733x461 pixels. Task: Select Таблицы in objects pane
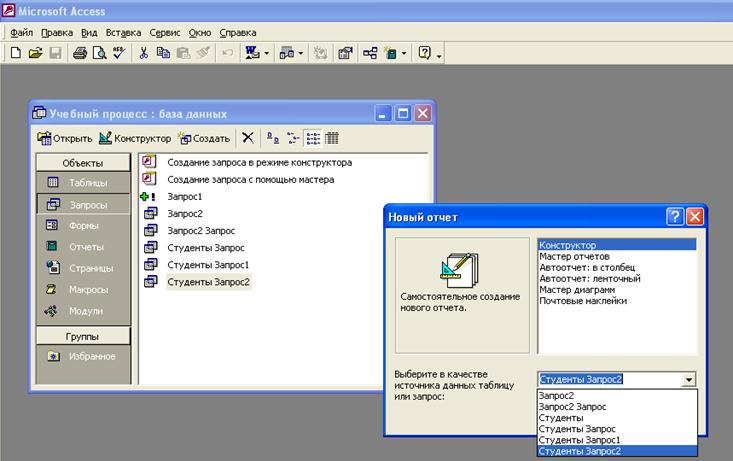pos(83,183)
